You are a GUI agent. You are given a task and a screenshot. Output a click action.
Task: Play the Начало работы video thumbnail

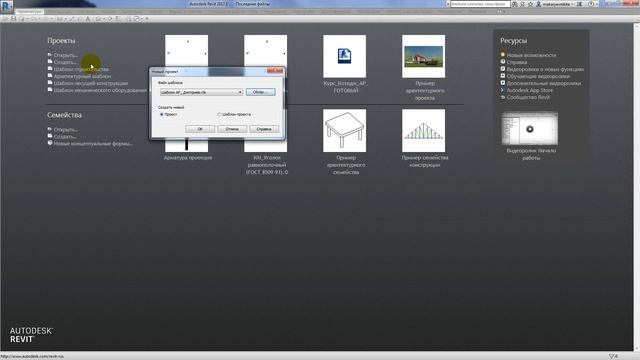530,129
